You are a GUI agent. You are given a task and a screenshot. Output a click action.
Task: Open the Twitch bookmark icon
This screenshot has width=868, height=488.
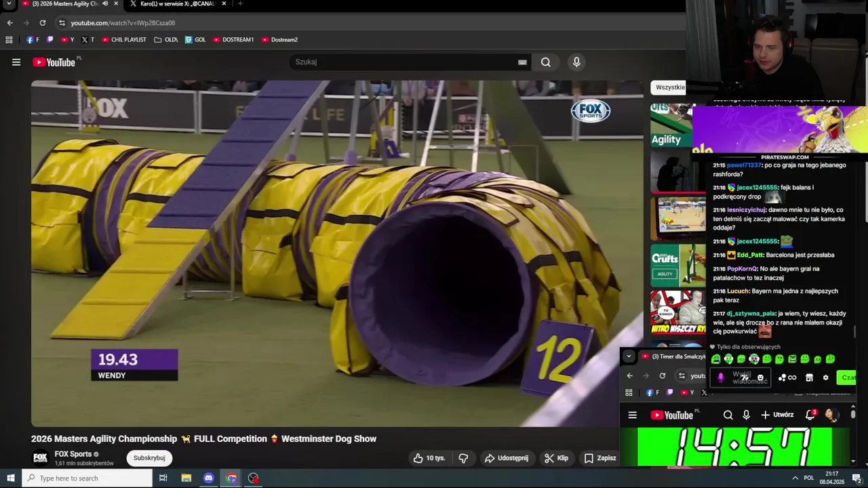click(x=50, y=40)
